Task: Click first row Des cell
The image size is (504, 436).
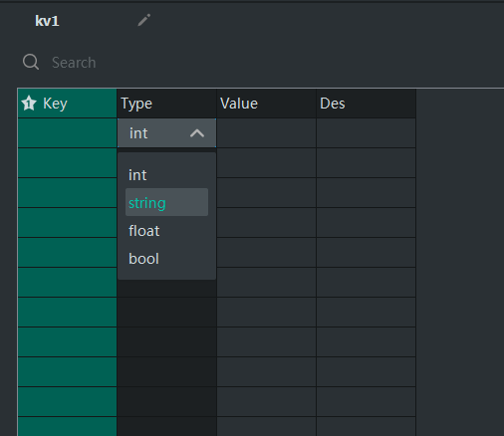Action: coord(366,133)
